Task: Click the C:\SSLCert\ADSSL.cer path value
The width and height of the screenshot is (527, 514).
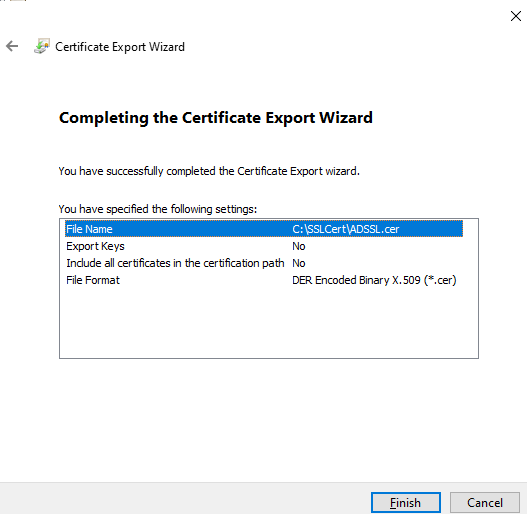Action: pyautogui.click(x=346, y=229)
